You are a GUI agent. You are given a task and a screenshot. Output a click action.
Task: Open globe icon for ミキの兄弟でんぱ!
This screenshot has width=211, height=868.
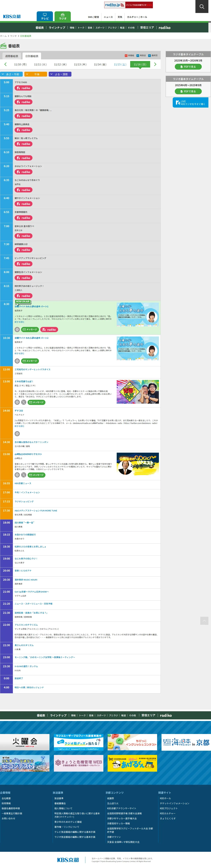(x=17, y=402)
